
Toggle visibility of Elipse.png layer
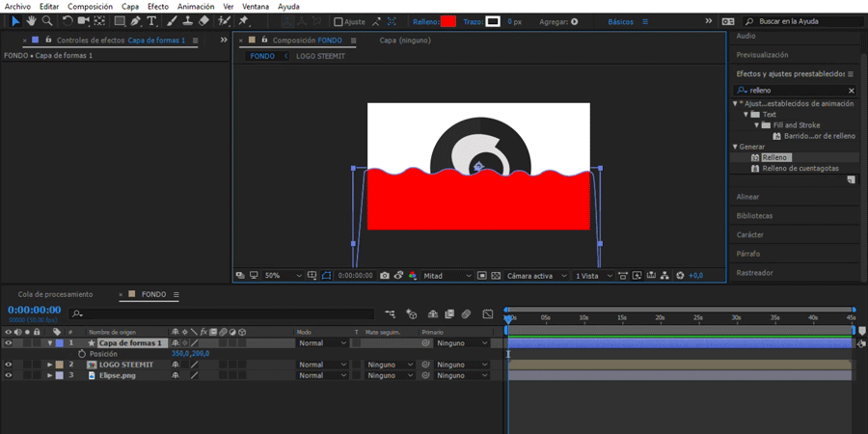(x=9, y=375)
